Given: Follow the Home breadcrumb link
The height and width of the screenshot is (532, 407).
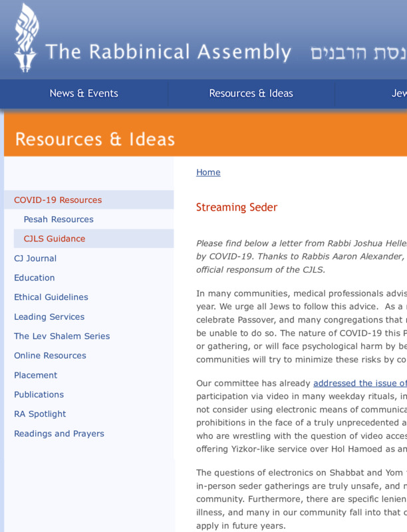Looking at the screenshot, I should point(208,172).
